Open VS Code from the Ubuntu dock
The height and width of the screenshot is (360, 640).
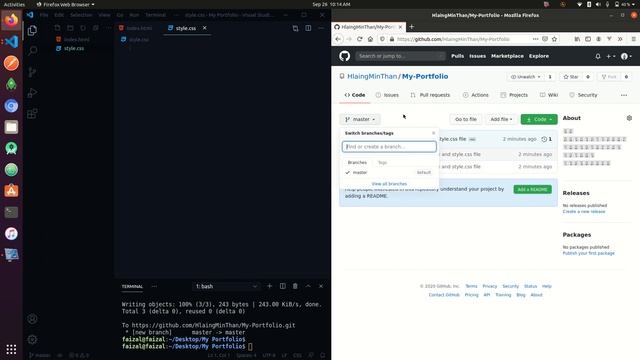pyautogui.click(x=11, y=42)
